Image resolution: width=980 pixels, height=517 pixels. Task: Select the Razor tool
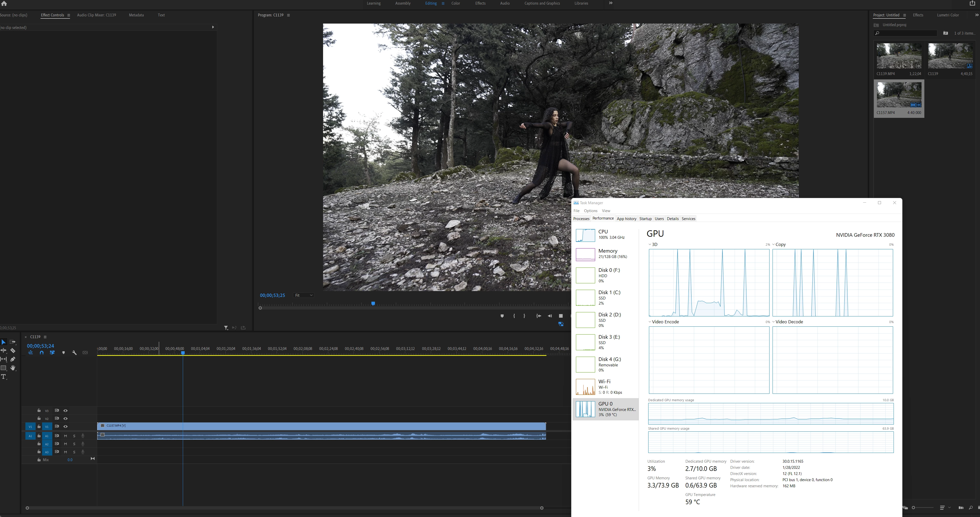13,350
